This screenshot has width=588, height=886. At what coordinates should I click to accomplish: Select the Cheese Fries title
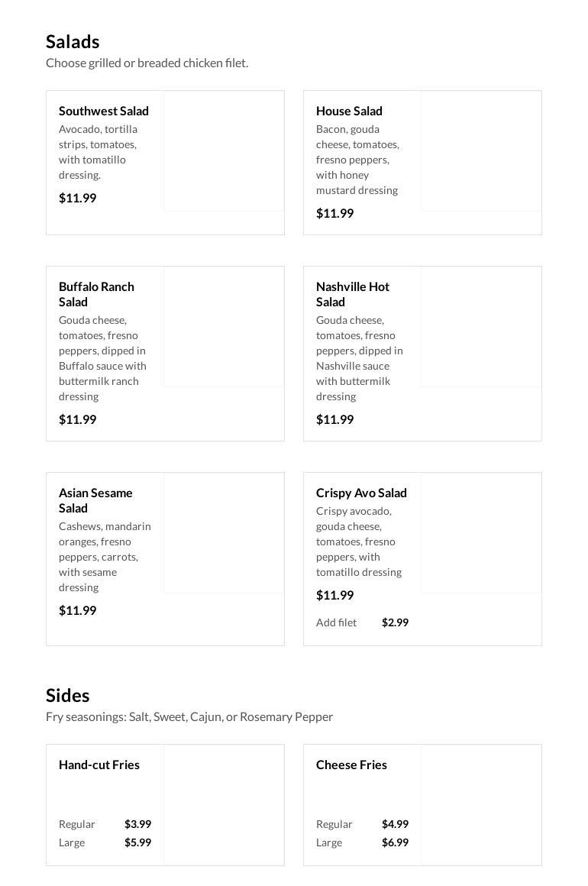351,765
